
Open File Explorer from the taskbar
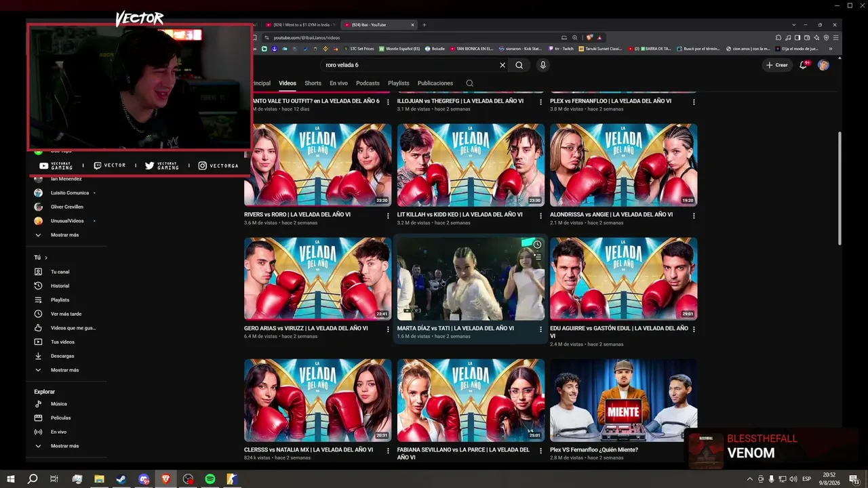pos(99,479)
